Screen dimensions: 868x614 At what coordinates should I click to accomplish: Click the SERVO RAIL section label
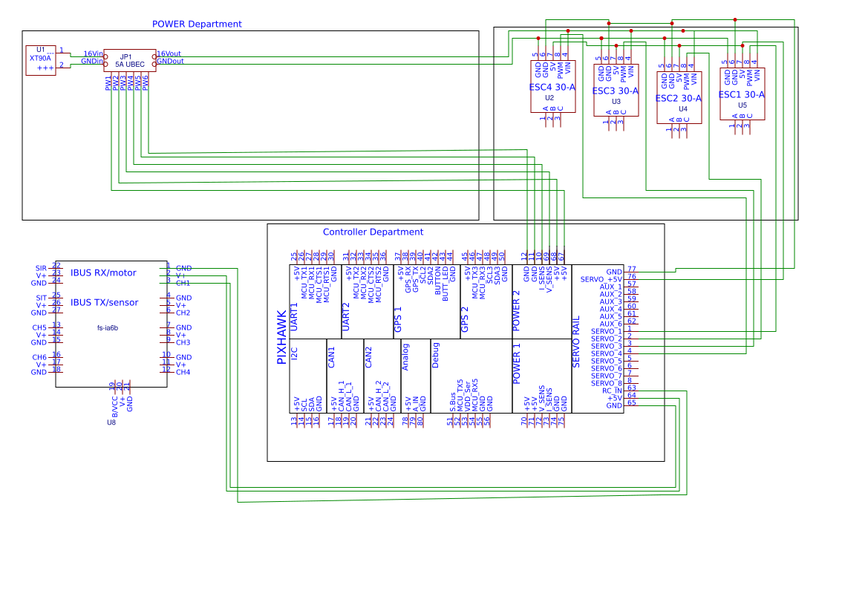pos(576,342)
